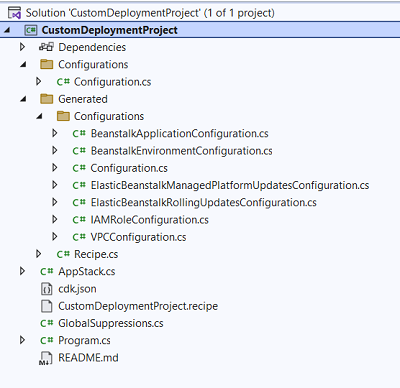
Task: Select the Recipe.cs file
Action: point(96,254)
